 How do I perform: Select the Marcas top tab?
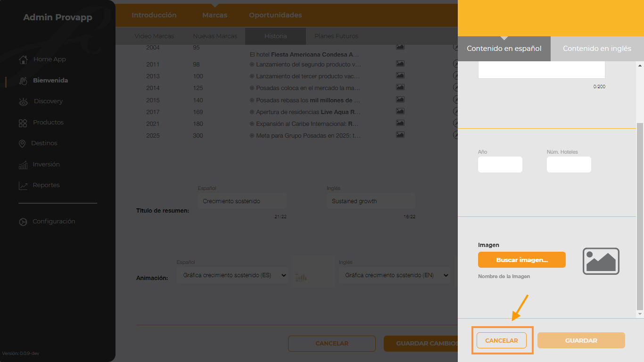pos(215,15)
